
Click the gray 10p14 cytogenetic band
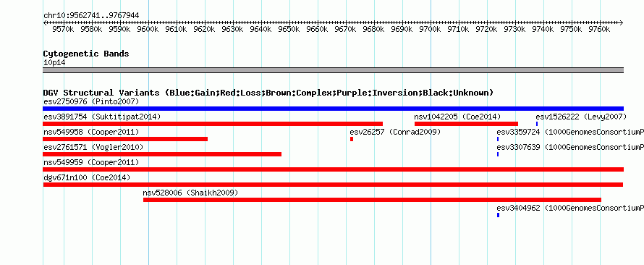(333, 70)
